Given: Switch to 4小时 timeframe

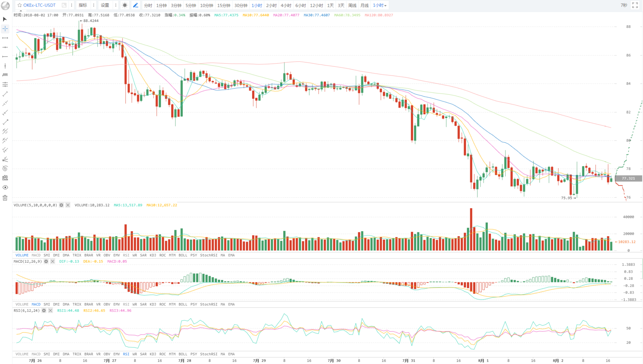Looking at the screenshot, I should click(x=286, y=5).
